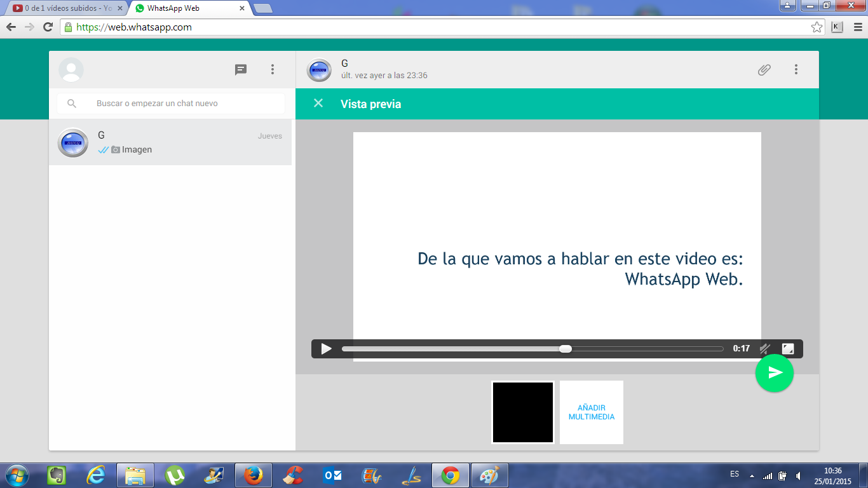Start a new chat with message icon

pyautogui.click(x=241, y=70)
